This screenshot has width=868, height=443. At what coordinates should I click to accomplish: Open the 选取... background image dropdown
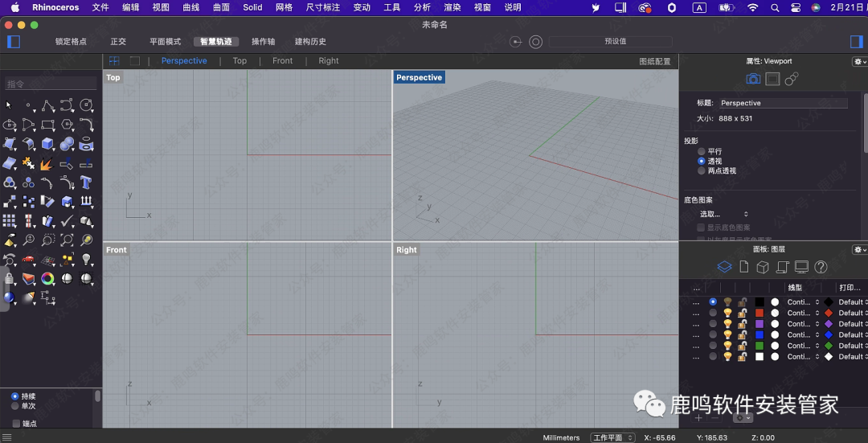point(724,214)
